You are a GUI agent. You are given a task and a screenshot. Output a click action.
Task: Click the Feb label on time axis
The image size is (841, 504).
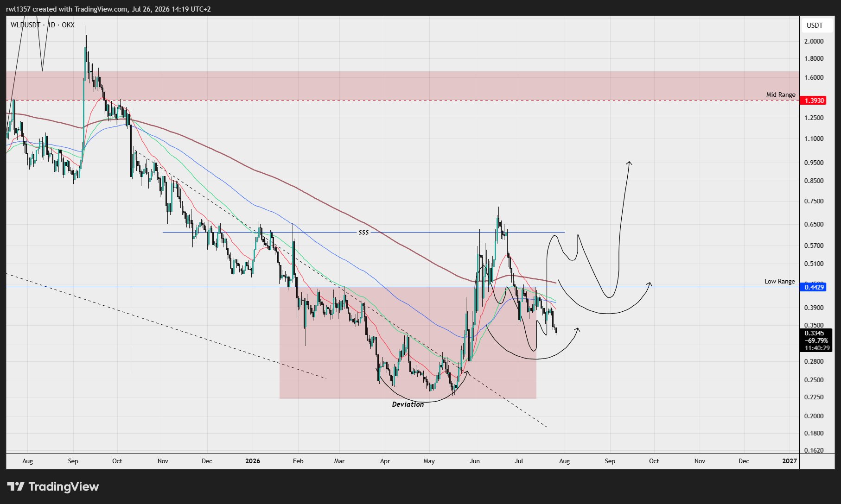pos(298,461)
